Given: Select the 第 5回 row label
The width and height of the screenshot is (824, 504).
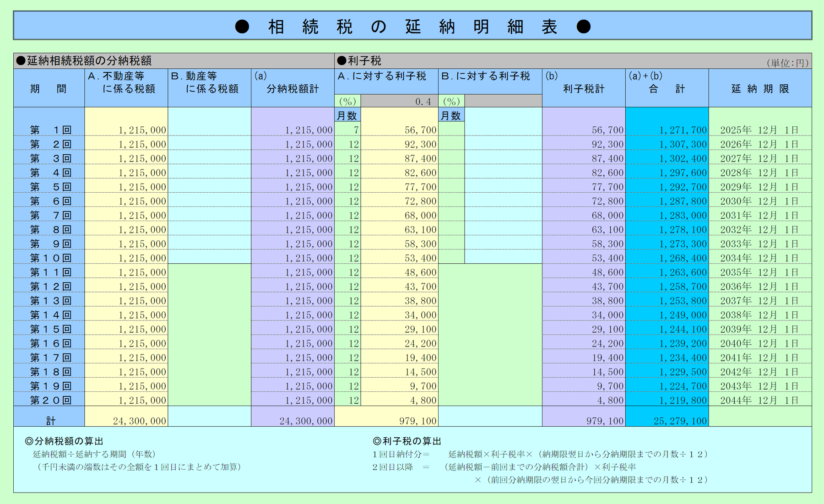Looking at the screenshot, I should pos(49,187).
